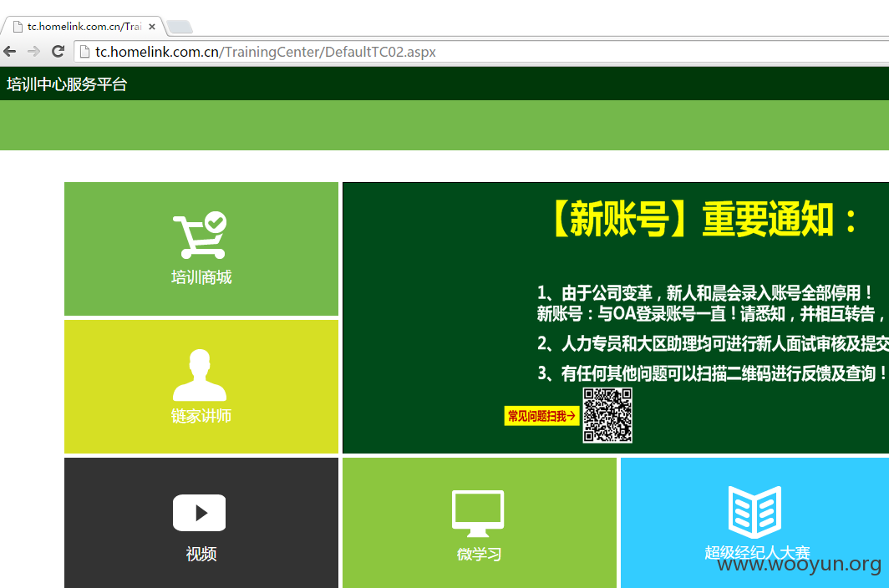Click the shopping cart icon for 培训商城
The width and height of the screenshot is (889, 588).
click(200, 235)
